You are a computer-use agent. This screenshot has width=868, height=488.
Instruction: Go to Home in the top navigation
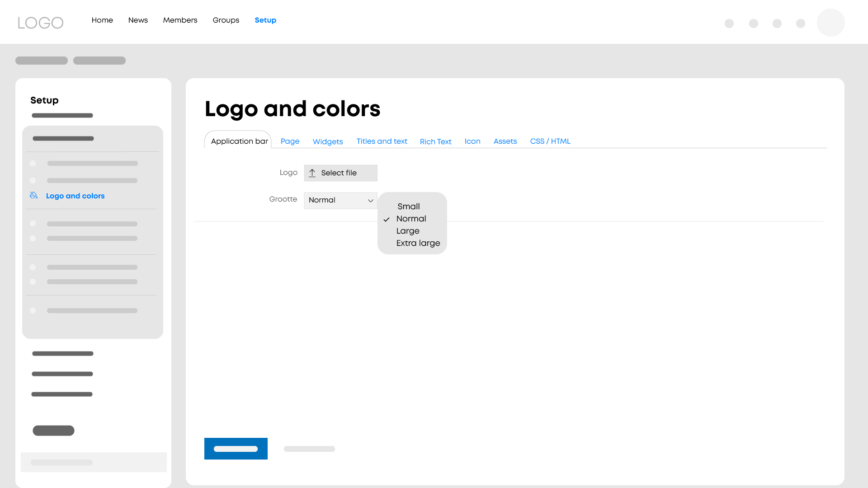coord(102,20)
